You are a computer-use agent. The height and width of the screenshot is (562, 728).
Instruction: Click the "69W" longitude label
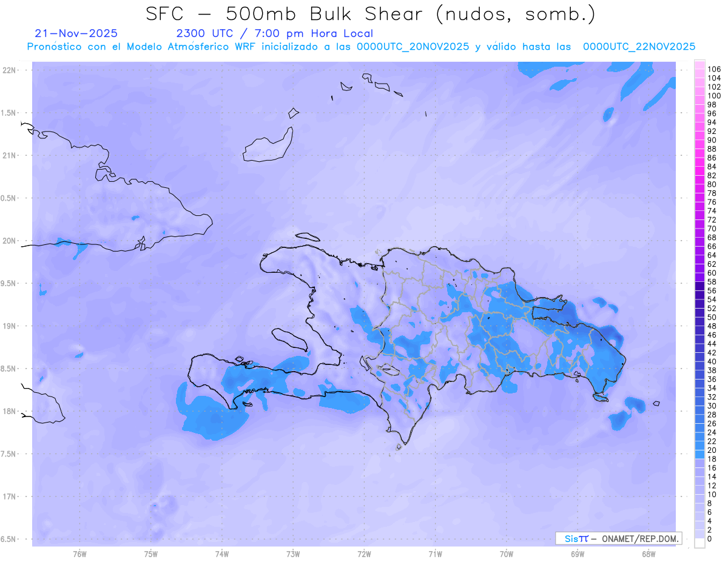pyautogui.click(x=578, y=554)
